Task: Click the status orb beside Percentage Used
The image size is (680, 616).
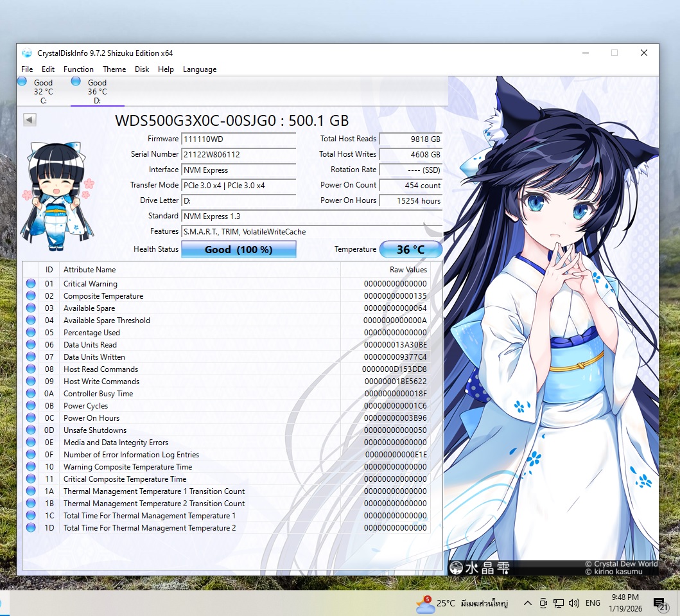Action: pos(31,333)
